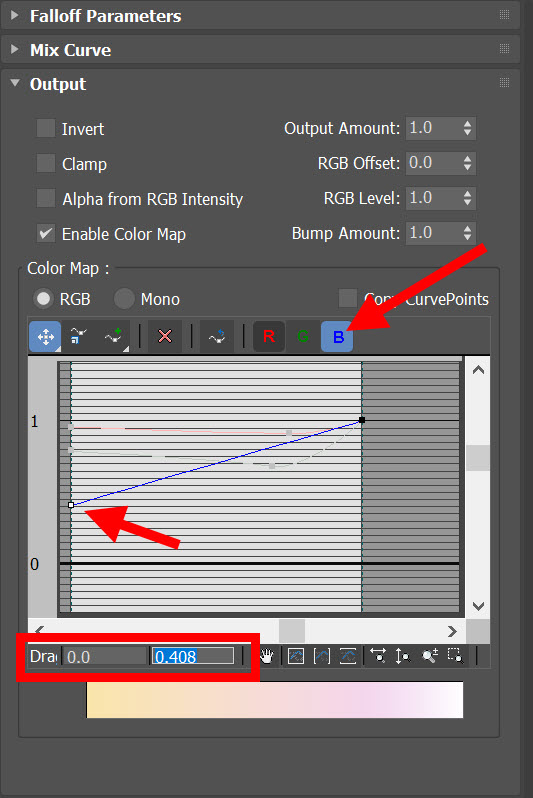Toggle the green G channel button
Image resolution: width=533 pixels, height=798 pixels.
pos(303,336)
